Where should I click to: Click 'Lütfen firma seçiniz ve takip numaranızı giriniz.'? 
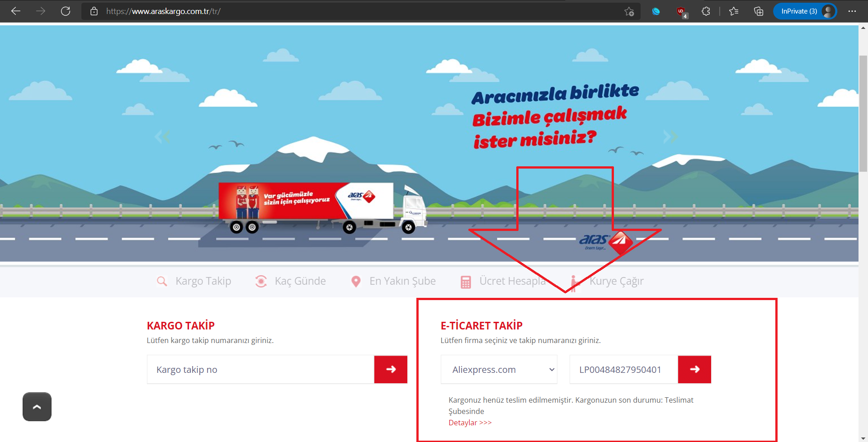point(521,340)
